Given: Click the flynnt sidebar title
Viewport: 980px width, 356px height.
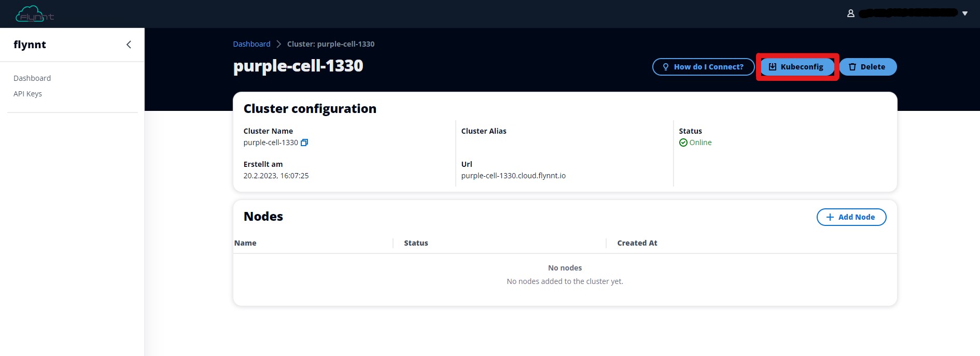Looking at the screenshot, I should point(30,45).
